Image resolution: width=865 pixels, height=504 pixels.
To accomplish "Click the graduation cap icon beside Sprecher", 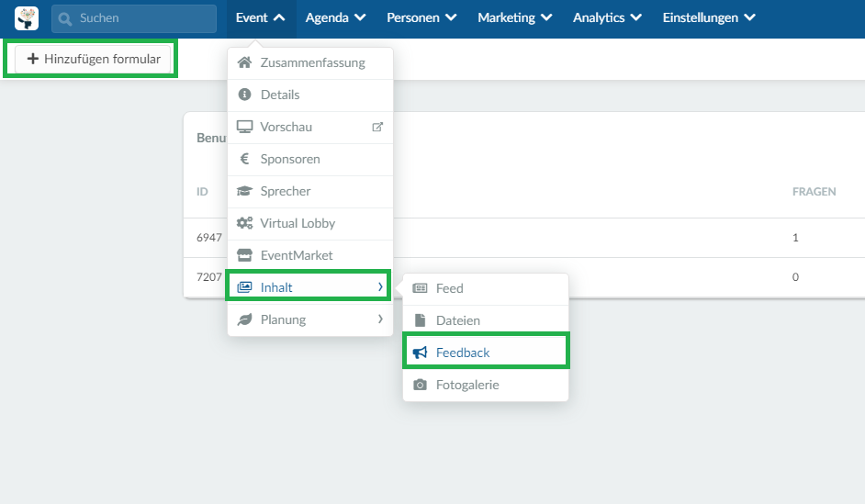I will click(x=244, y=191).
